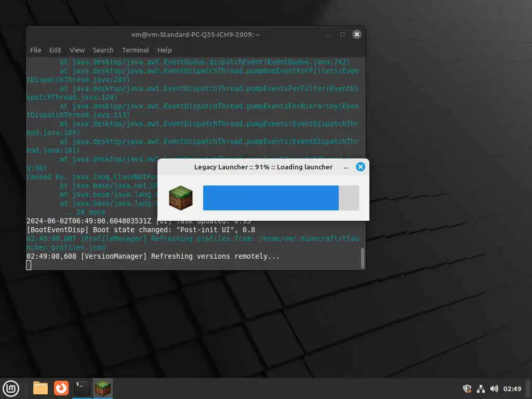Screen dimensions: 532x399
Task: Open the Help menu in terminal
Action: pyautogui.click(x=165, y=50)
